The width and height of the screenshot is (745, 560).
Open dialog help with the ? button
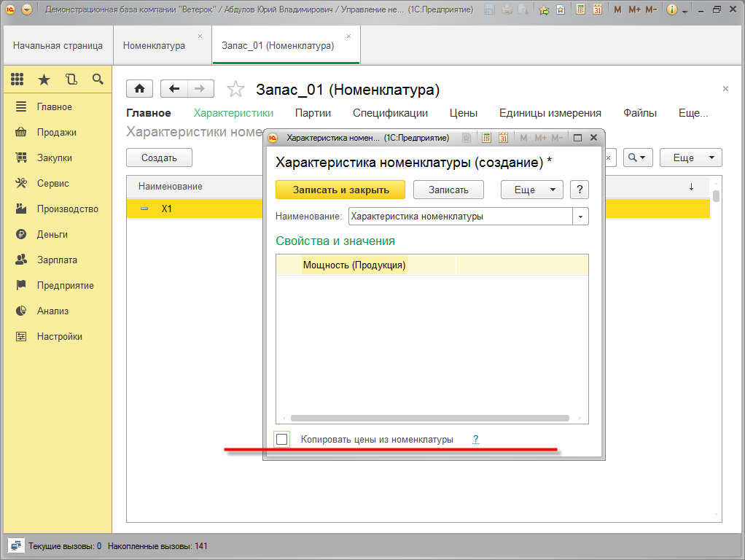(x=580, y=190)
